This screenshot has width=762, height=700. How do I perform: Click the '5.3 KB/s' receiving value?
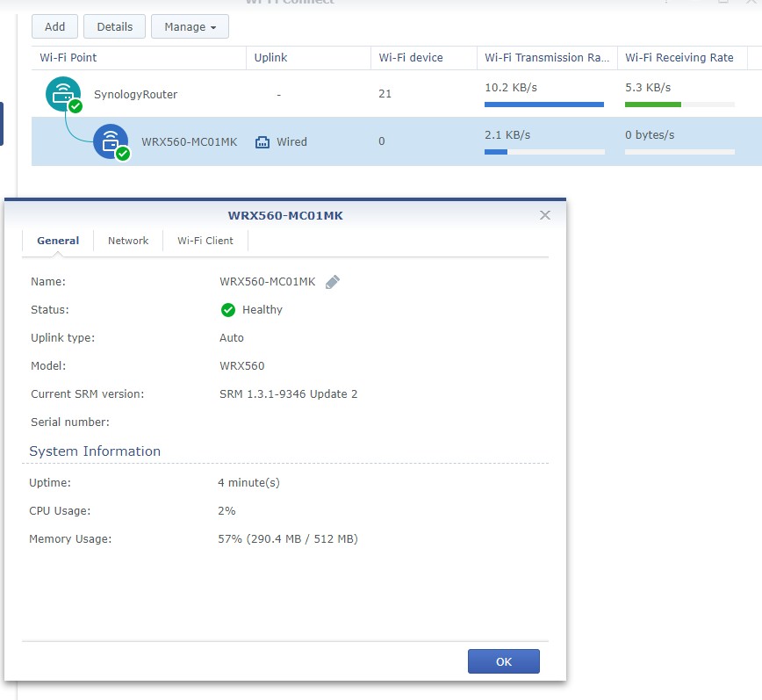click(x=648, y=88)
